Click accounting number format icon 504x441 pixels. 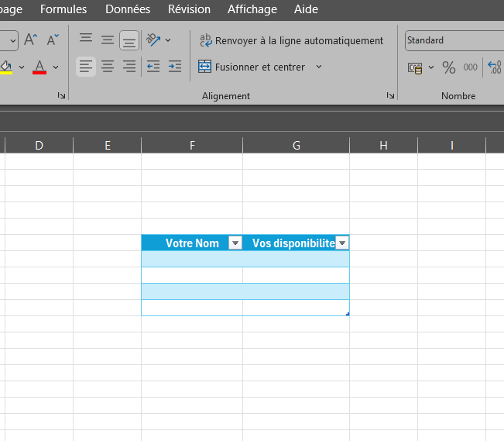(x=415, y=67)
